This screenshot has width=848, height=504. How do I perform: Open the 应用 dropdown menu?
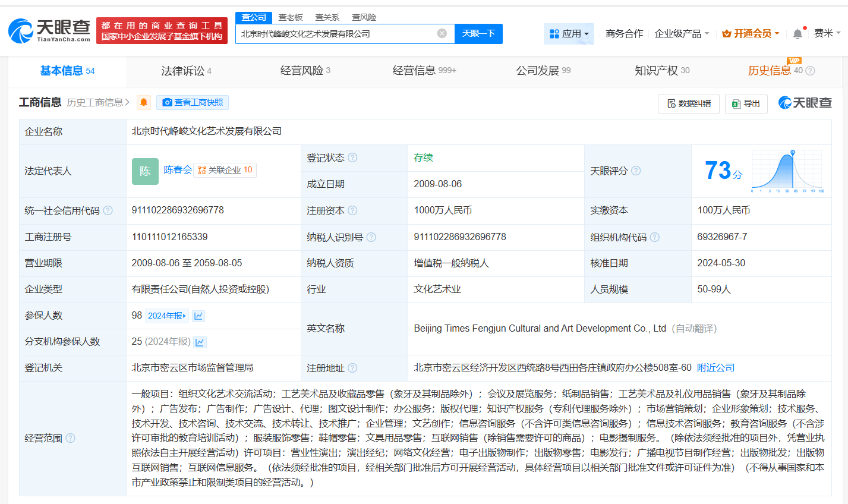569,34
